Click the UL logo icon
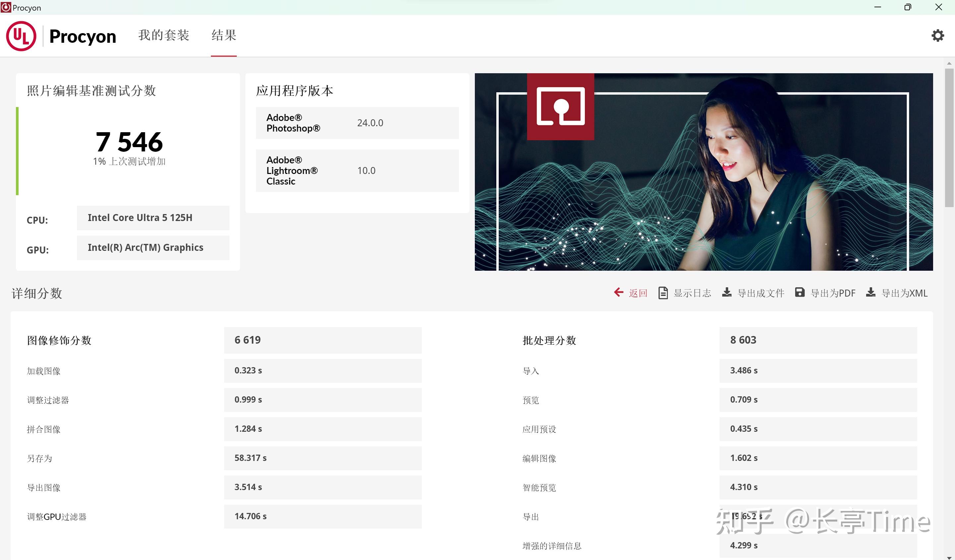This screenshot has height=560, width=955. (21, 36)
